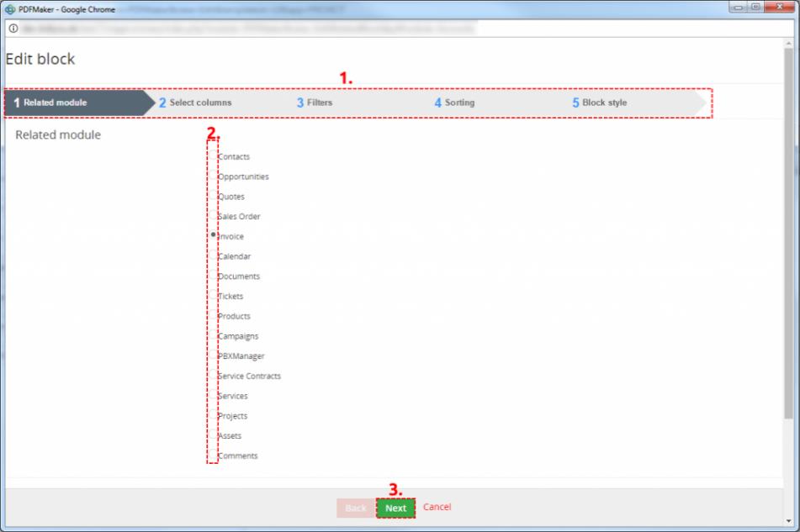Pick the Tickets radio button
800x532 pixels.
click(214, 297)
